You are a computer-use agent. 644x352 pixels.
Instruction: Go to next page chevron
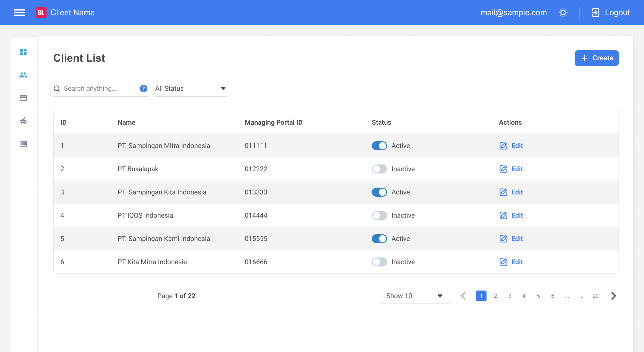pyautogui.click(x=613, y=296)
